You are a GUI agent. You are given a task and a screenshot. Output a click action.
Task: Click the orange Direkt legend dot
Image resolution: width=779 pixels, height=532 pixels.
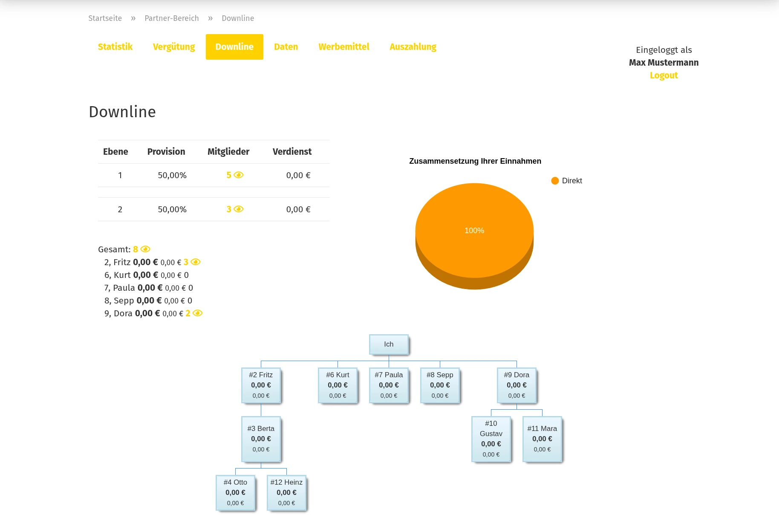555,181
